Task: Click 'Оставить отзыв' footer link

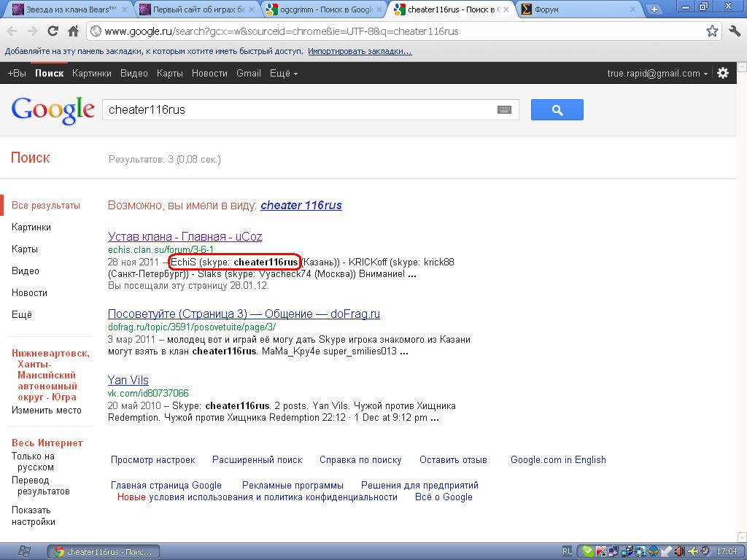Action: (x=453, y=459)
